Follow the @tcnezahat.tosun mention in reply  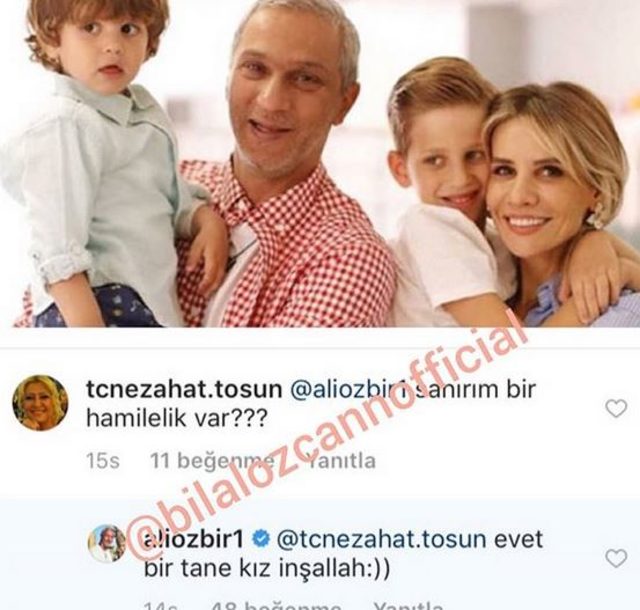(x=382, y=539)
